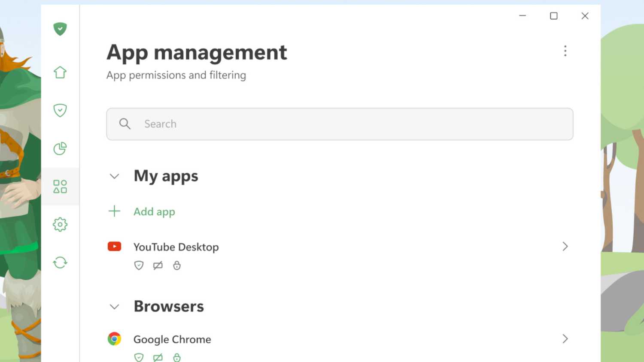View Statistics via the pie chart icon
This screenshot has width=644, height=362.
point(60,148)
